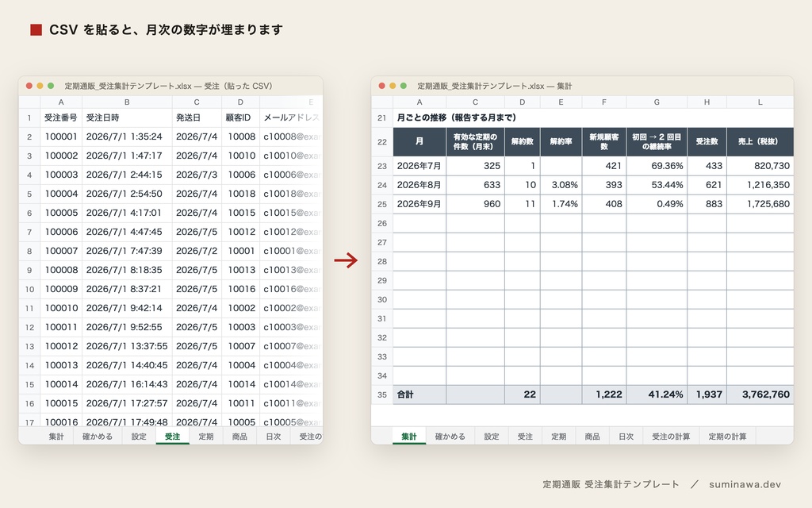Viewport: 812px width, 508px height.
Task: Open 定期の計算 tab in right window
Action: click(x=728, y=437)
